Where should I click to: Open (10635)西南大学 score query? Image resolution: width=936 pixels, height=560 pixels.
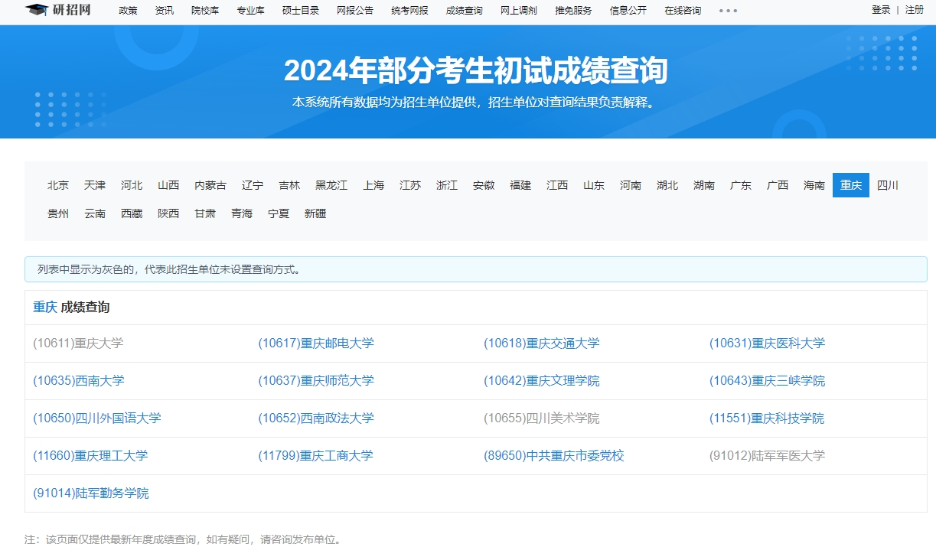[79, 381]
